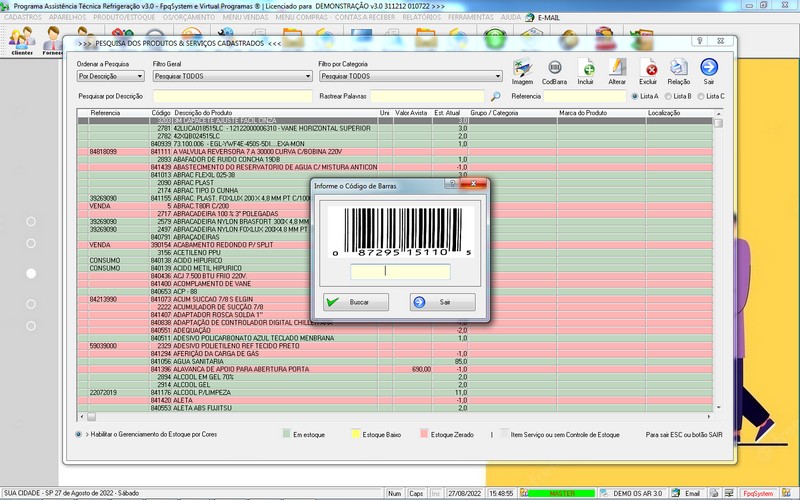Select row ALCOOL EM GEL 70%
The image size is (800, 500).
pos(395,377)
